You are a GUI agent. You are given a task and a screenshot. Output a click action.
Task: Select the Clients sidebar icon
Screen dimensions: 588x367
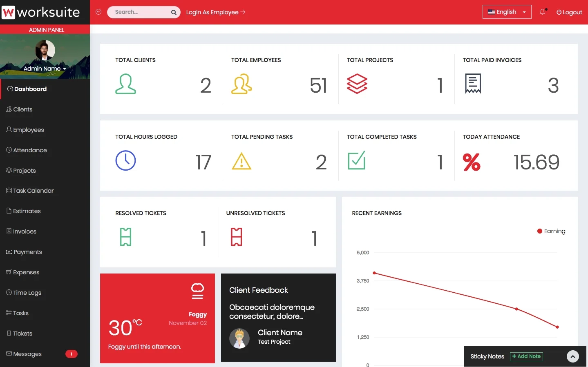[9, 109]
